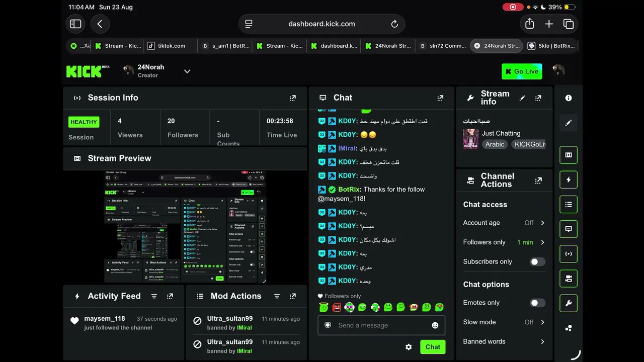Open the Safari share sheet icon
644x362 pixels.
[529, 24]
